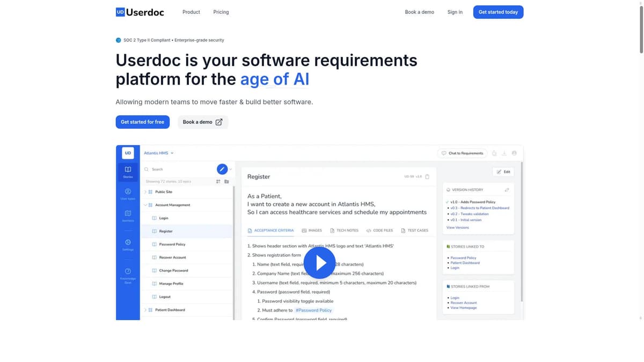Toggle the v1.0 Adds Password Policy version checkmark
The image size is (644, 362).
coord(447,202)
